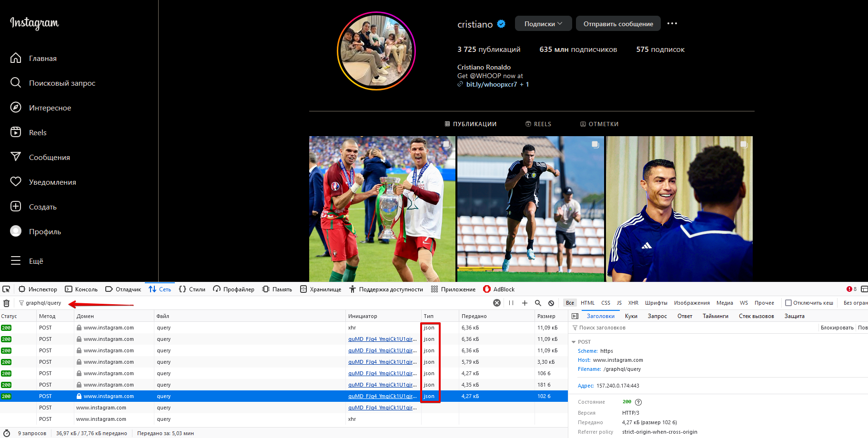The height and width of the screenshot is (438, 868).
Task: Pause network recording
Action: 511,303
